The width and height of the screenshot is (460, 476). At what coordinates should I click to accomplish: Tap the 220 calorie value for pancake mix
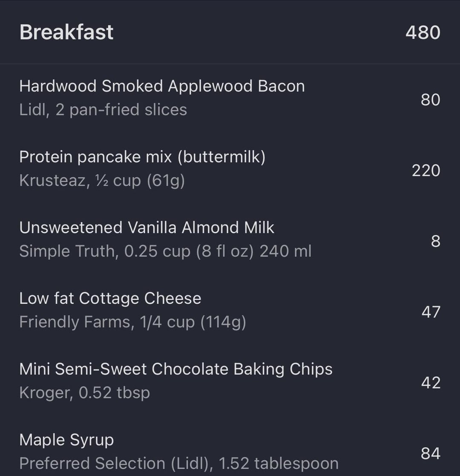pyautogui.click(x=425, y=170)
